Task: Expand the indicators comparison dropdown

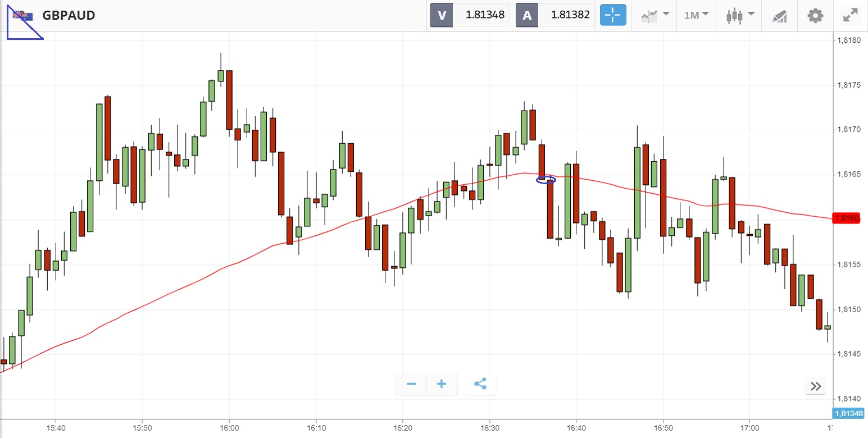Action: coord(655,15)
